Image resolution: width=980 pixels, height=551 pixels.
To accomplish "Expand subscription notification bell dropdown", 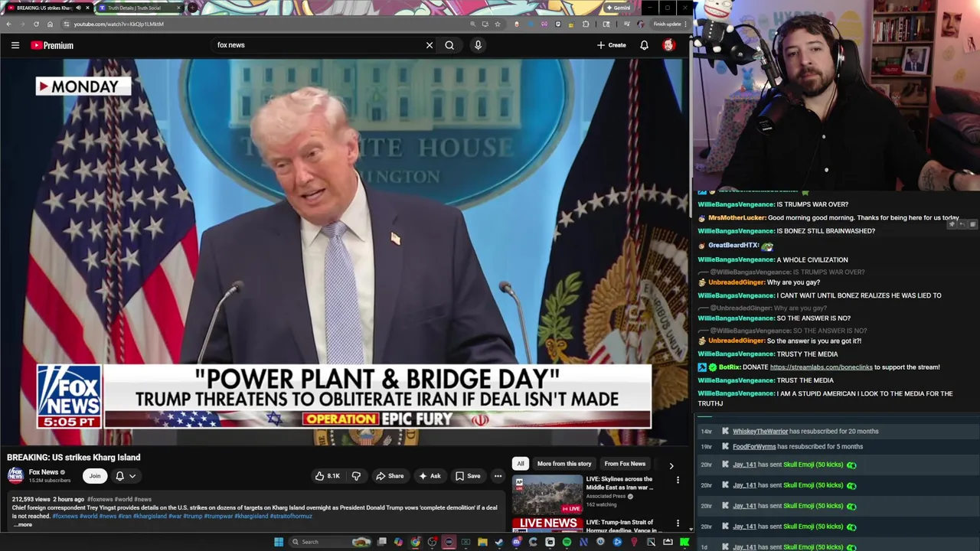I will point(126,476).
